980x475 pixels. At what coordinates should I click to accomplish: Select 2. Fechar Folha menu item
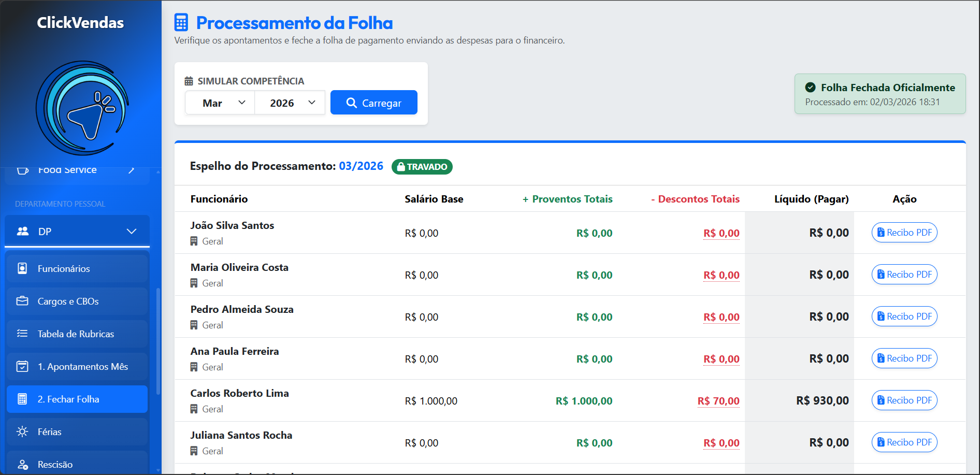point(77,399)
